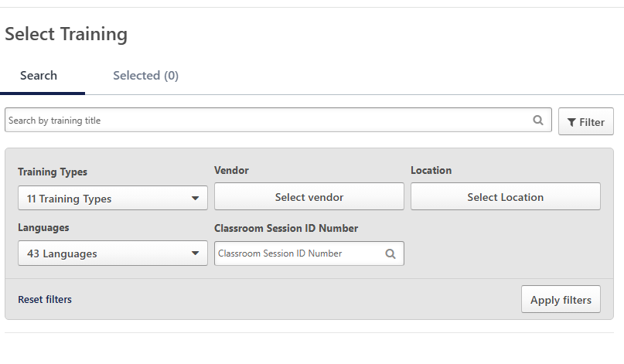Click the Languages field label
Image resolution: width=624 pixels, height=364 pixels.
[x=43, y=228]
